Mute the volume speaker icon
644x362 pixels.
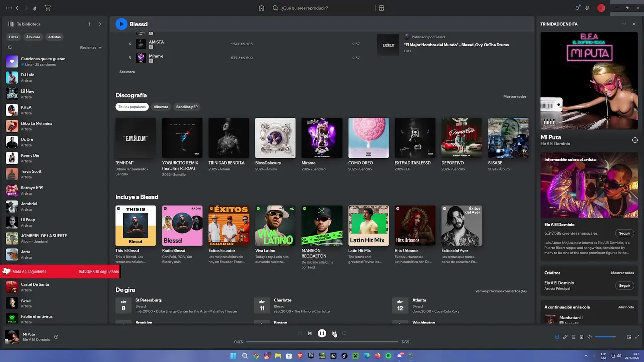coord(590,337)
